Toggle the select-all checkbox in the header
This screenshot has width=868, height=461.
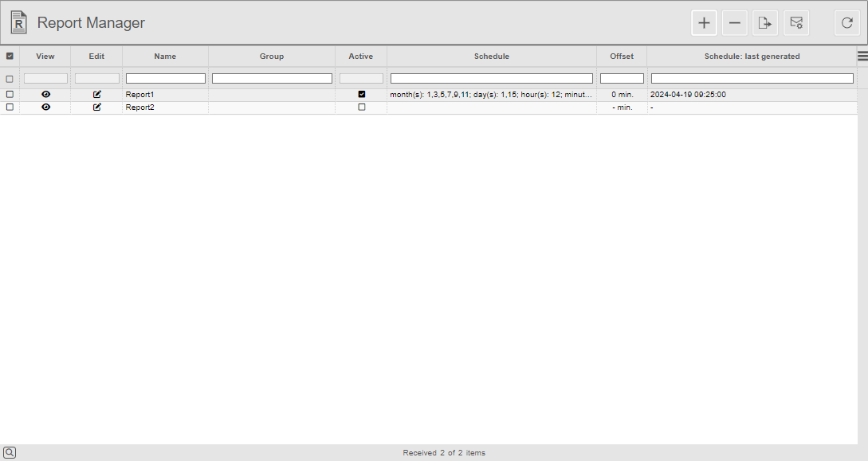10,56
